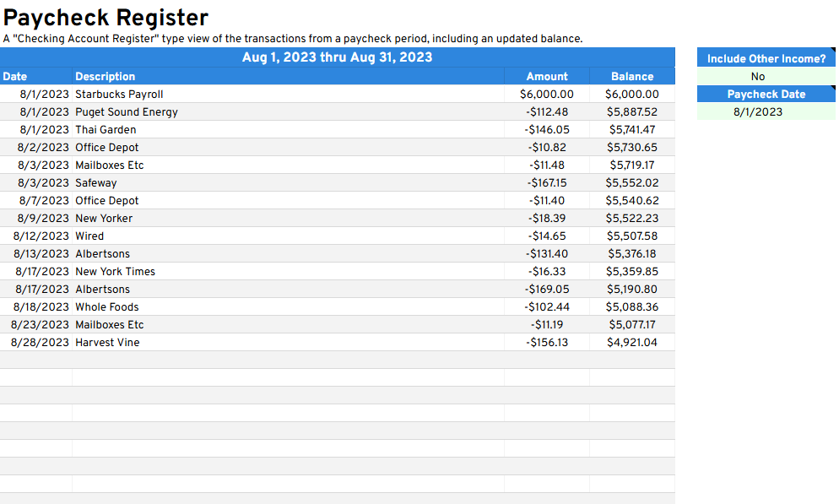The width and height of the screenshot is (839, 504).
Task: Select the New Yorker transaction cell
Action: click(x=104, y=219)
